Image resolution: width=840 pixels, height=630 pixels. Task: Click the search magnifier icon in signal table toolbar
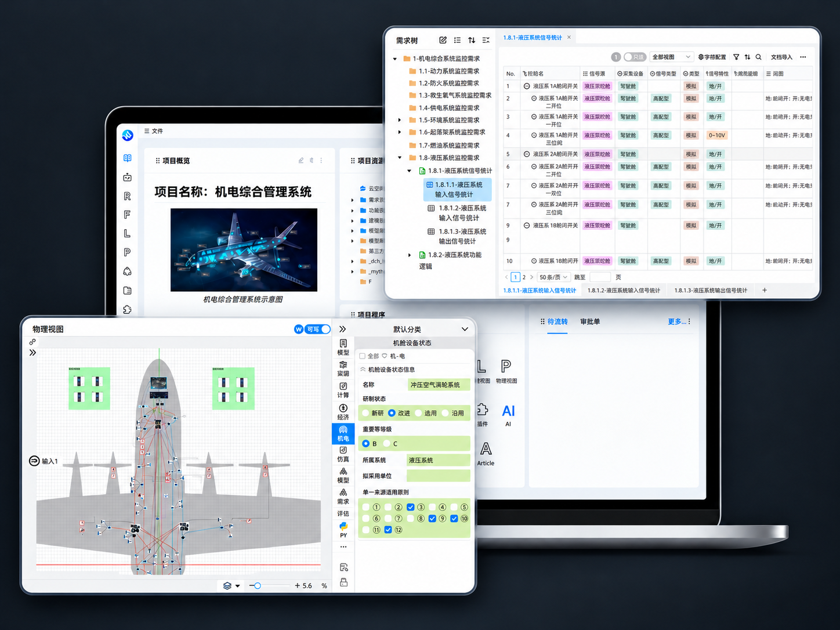point(758,57)
